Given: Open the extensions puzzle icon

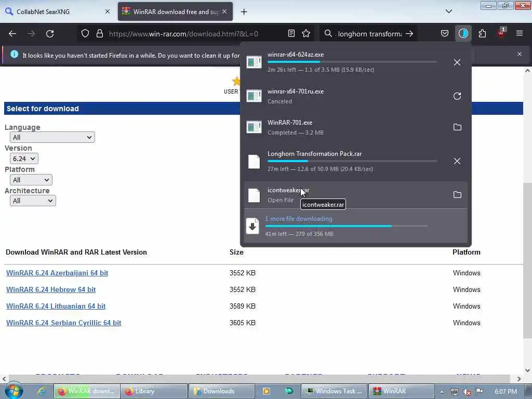Looking at the screenshot, I should tap(482, 34).
